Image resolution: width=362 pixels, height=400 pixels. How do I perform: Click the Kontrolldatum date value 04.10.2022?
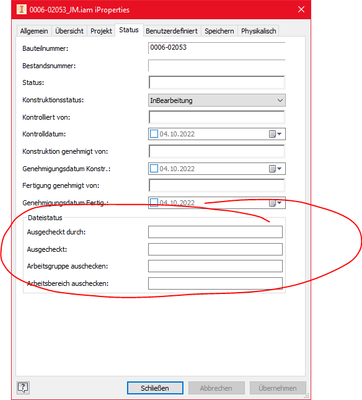177,134
